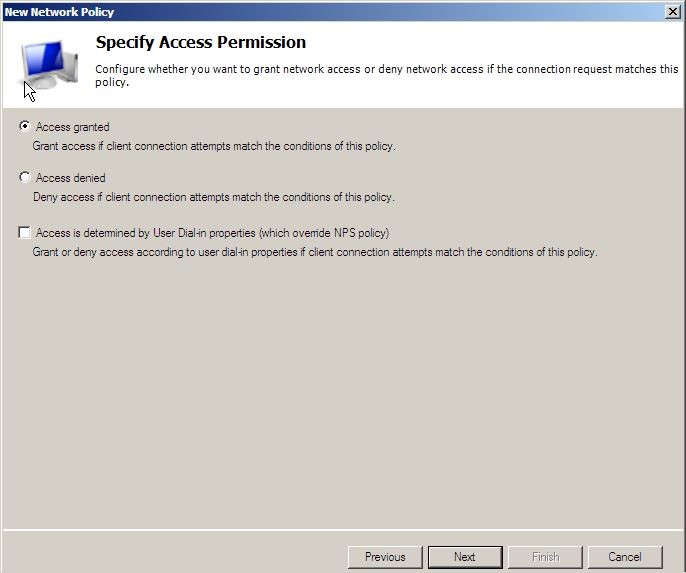
Task: Click the "Grant access if client connection" description
Action: 214,146
